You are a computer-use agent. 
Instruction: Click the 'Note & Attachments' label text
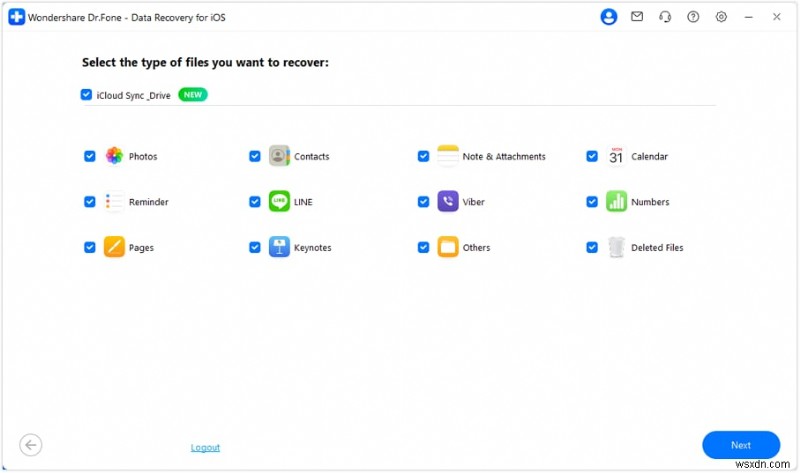pos(504,156)
